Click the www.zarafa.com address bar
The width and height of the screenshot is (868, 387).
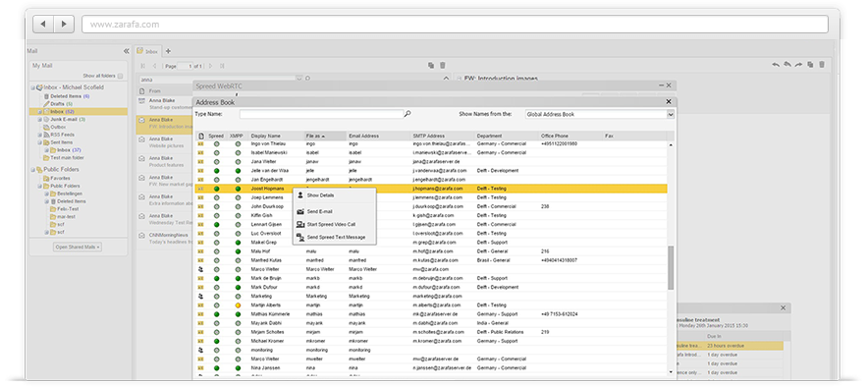click(455, 25)
